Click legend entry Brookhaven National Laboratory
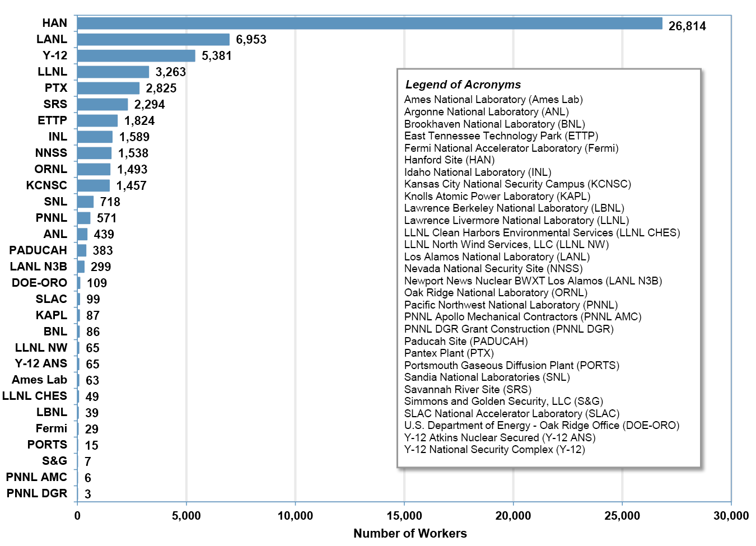Viewport: 756px width, 546px height. coord(494,124)
